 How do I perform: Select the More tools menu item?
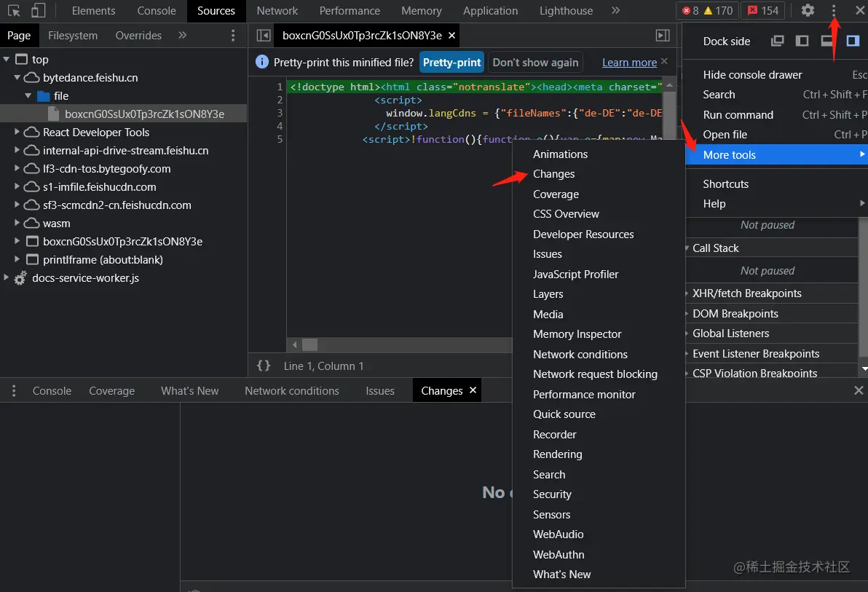click(777, 154)
